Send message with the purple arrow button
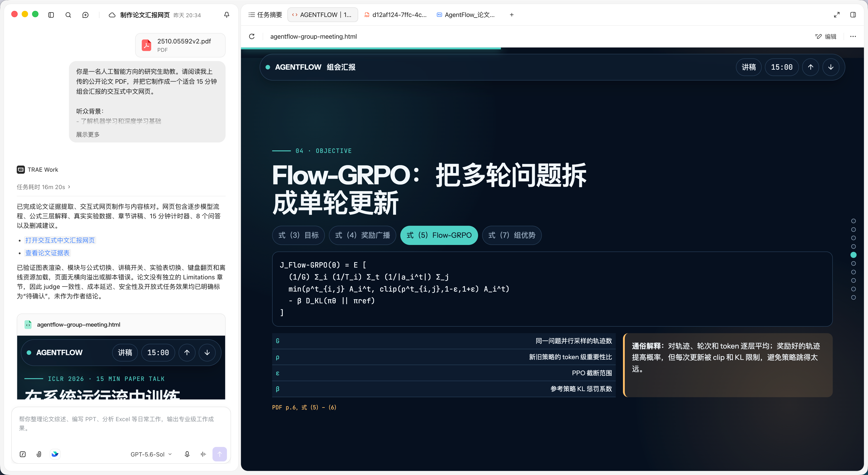This screenshot has height=475, width=868. point(219,454)
